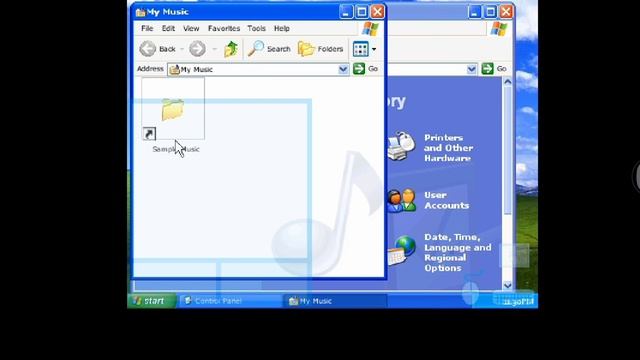Click the Sample Music label
This screenshot has width=640, height=360.
(x=176, y=149)
